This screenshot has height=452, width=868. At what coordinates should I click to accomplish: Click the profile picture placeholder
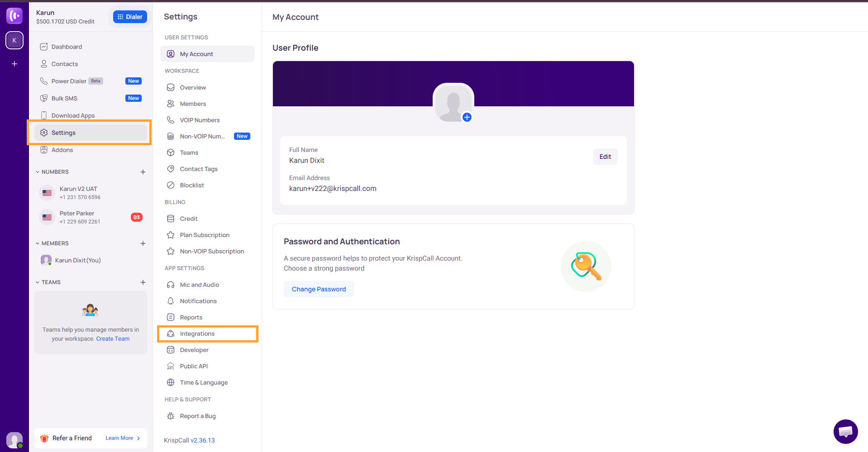coord(453,103)
